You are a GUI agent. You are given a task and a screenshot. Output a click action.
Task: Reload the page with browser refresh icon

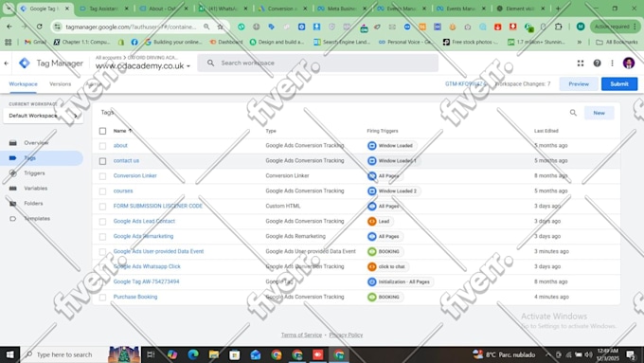[40, 27]
